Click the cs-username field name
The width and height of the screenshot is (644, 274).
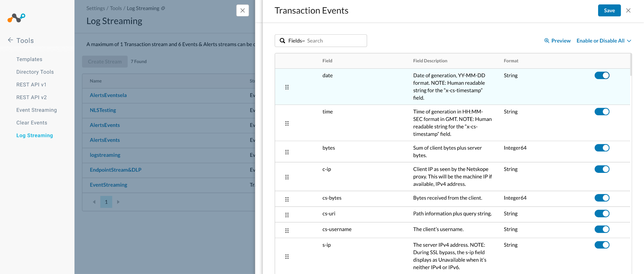(x=337, y=229)
